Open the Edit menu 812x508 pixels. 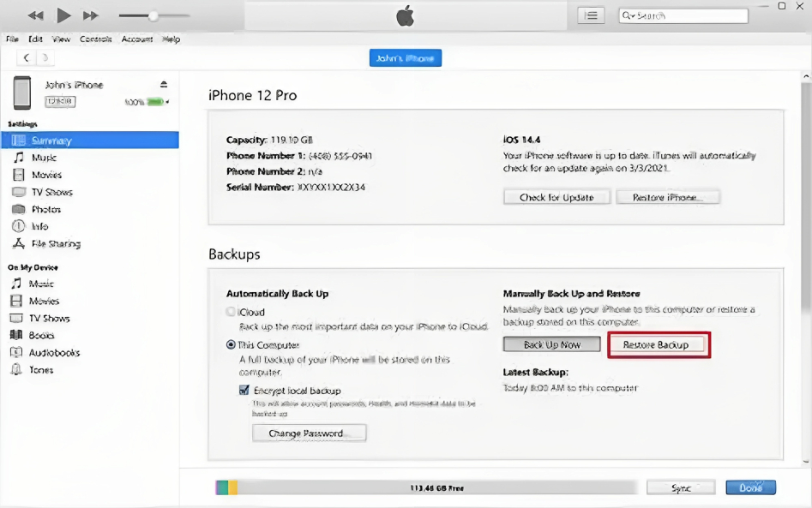pyautogui.click(x=36, y=39)
